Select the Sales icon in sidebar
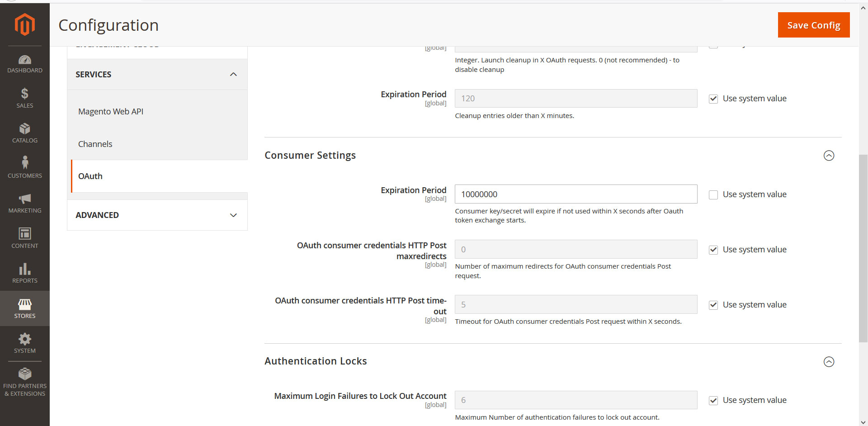The image size is (868, 426). click(x=25, y=97)
